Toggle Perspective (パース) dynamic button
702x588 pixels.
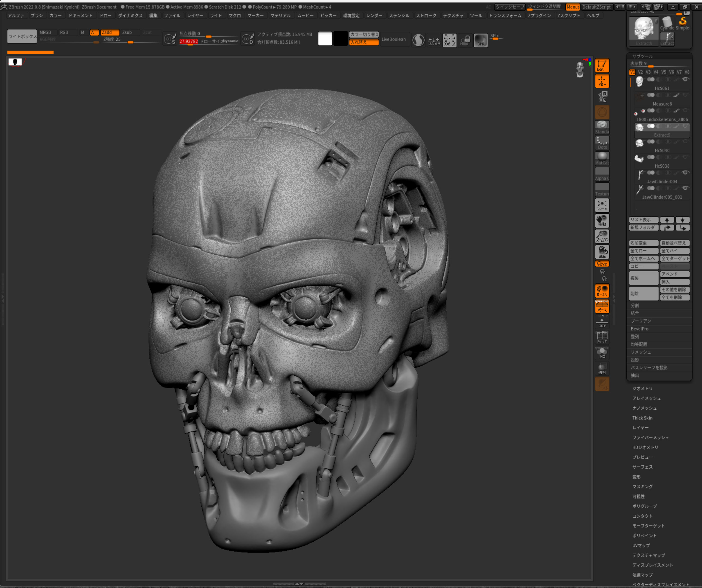pyautogui.click(x=602, y=306)
